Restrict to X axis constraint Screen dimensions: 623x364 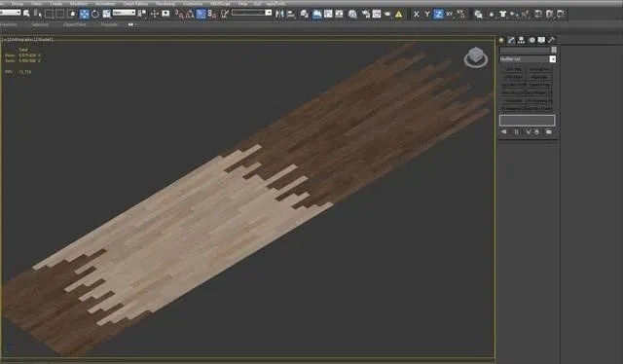coord(416,15)
